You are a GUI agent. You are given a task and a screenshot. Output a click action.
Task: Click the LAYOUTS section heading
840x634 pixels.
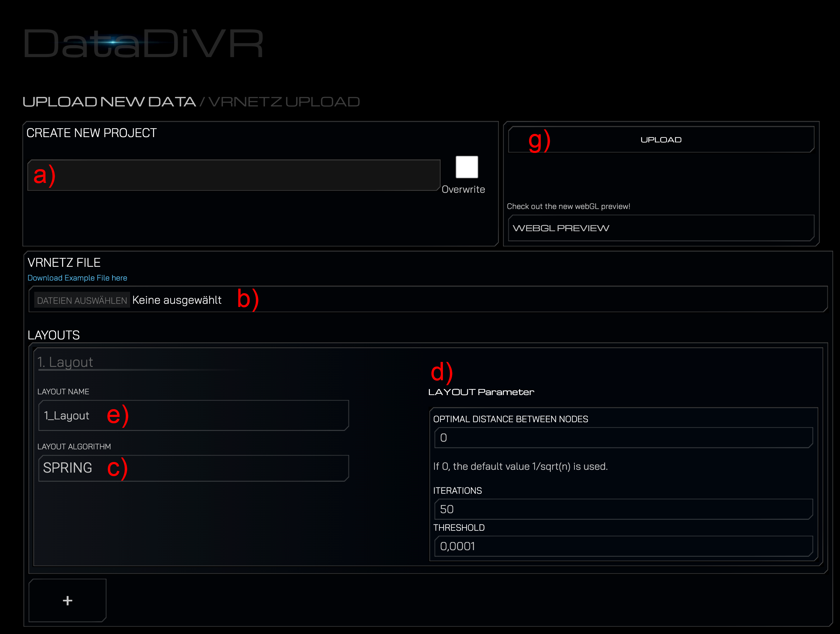tap(54, 336)
